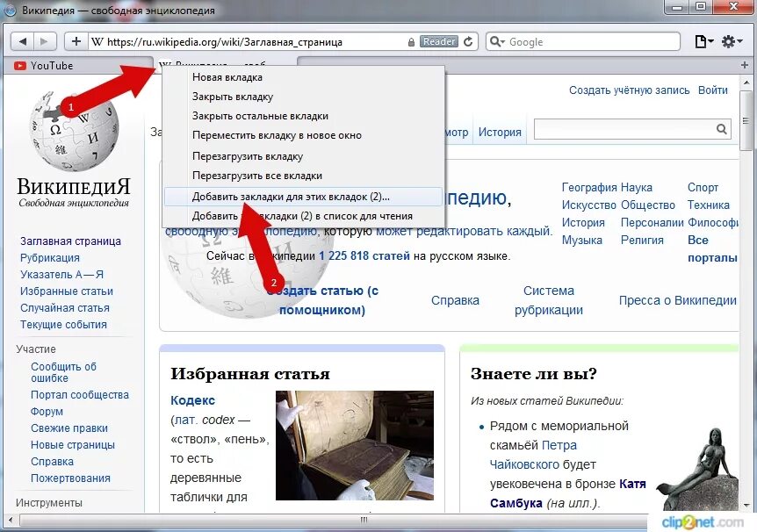Click 'Сообщить об ошибке' link
The width and height of the screenshot is (757, 532).
click(63, 372)
